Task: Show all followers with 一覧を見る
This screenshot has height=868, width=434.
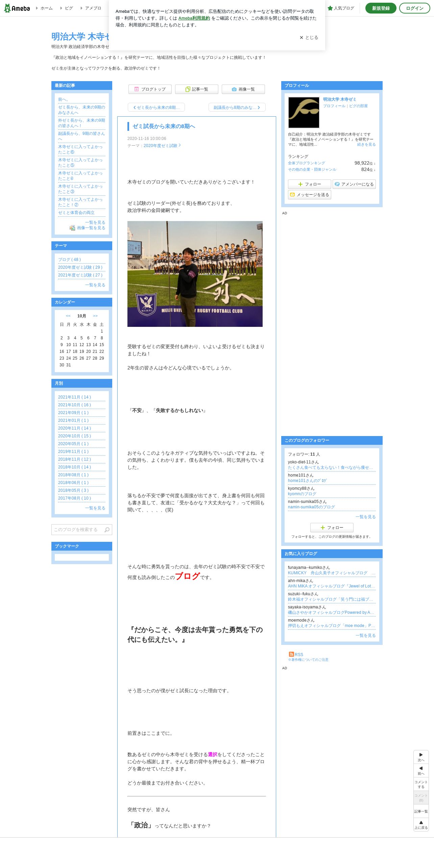Action: click(x=366, y=517)
